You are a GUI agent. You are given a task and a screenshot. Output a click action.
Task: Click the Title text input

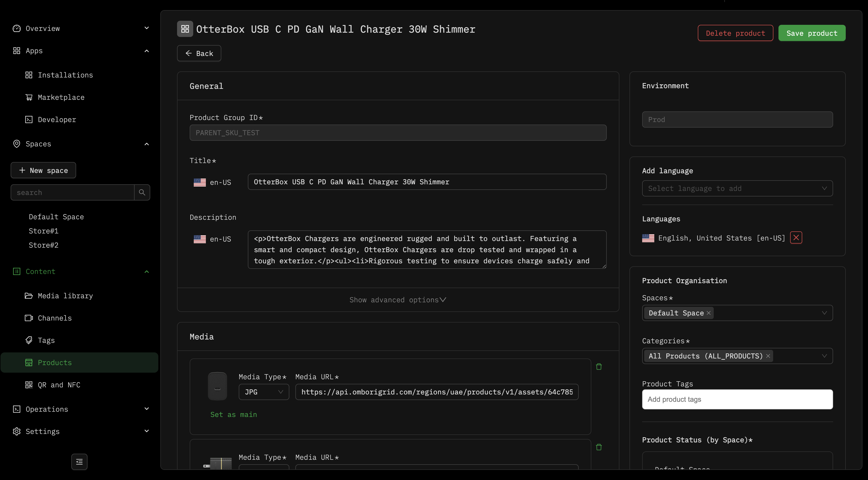pos(427,182)
